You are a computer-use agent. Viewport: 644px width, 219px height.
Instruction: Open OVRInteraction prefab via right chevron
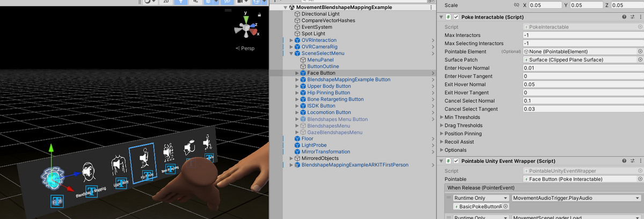tap(433, 40)
